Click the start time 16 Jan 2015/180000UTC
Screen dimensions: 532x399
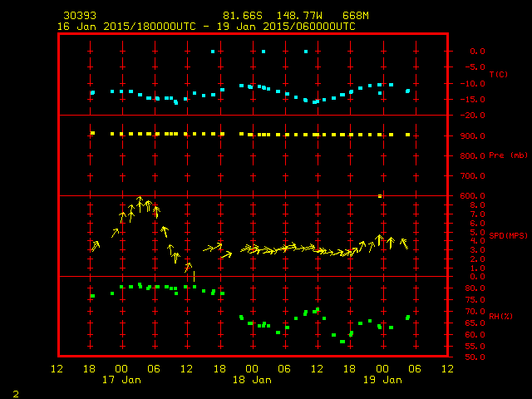tap(126, 27)
